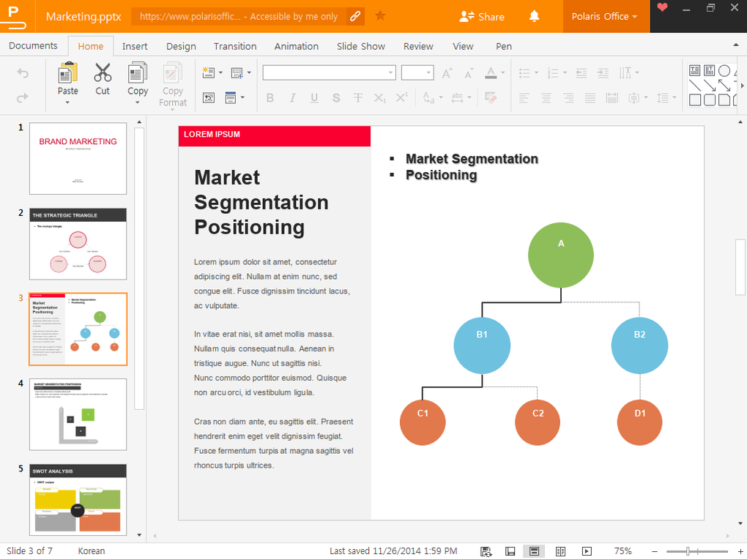Toggle bold text formatting

(x=270, y=98)
